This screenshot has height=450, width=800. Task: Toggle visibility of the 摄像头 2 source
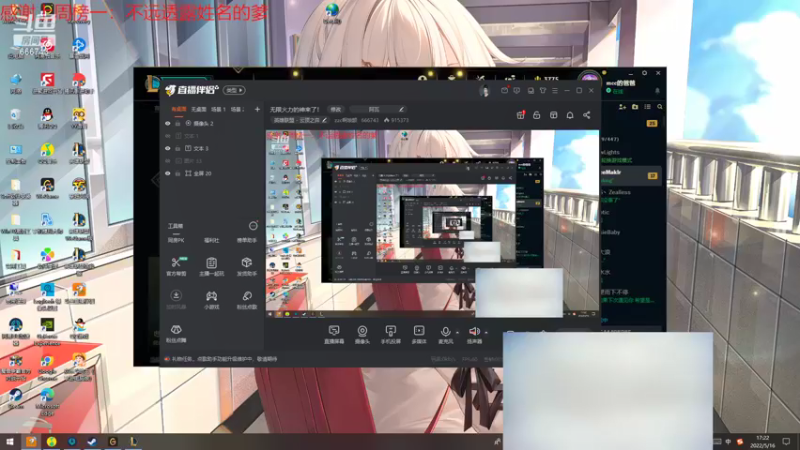click(167, 123)
